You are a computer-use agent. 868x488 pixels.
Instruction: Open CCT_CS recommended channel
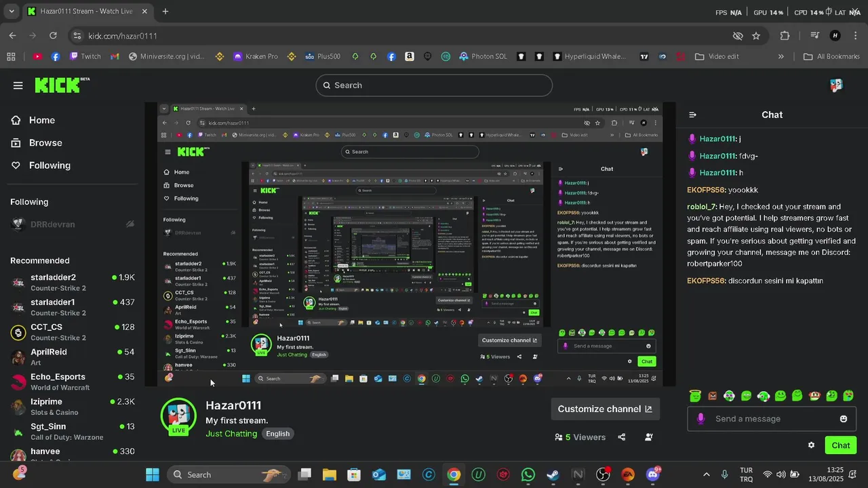[x=73, y=332]
